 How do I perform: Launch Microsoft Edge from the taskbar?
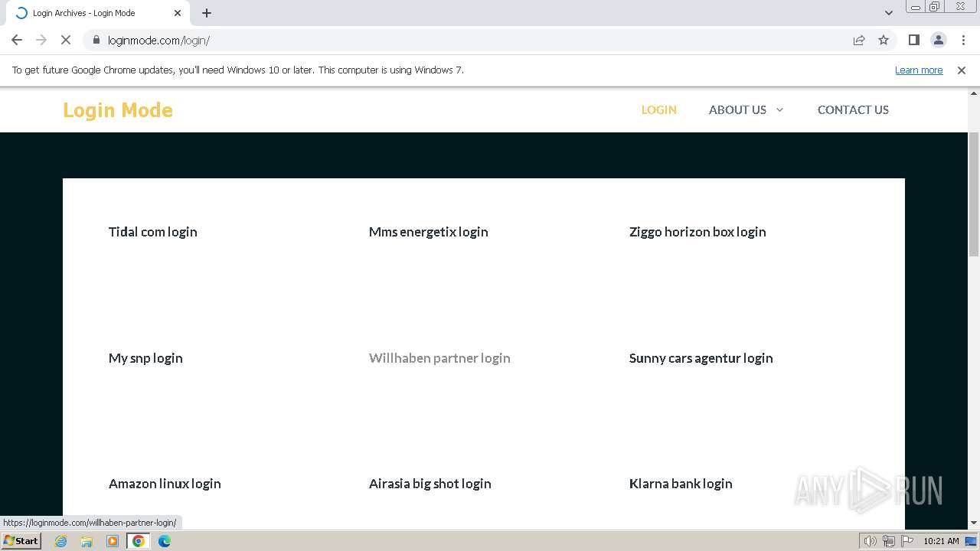165,541
